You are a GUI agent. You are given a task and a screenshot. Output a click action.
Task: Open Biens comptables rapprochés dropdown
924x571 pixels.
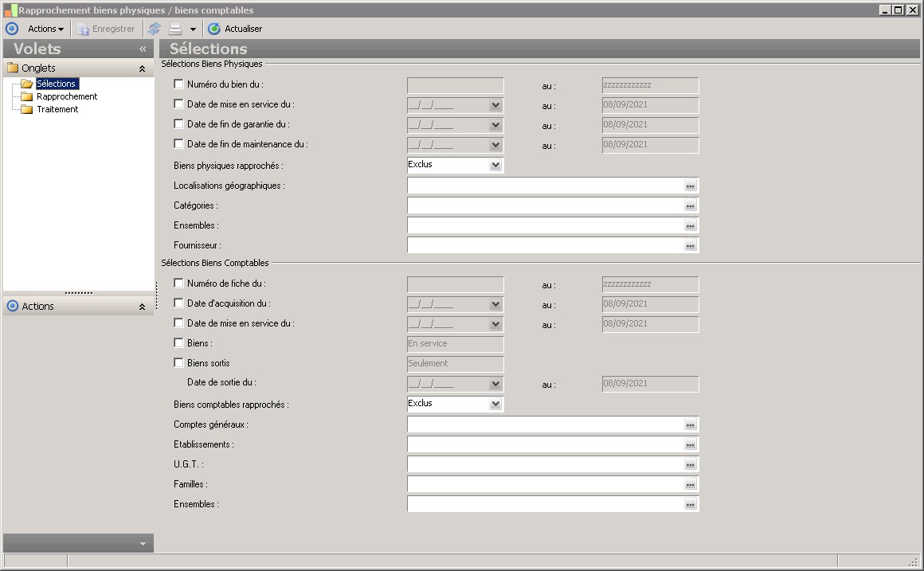click(495, 404)
